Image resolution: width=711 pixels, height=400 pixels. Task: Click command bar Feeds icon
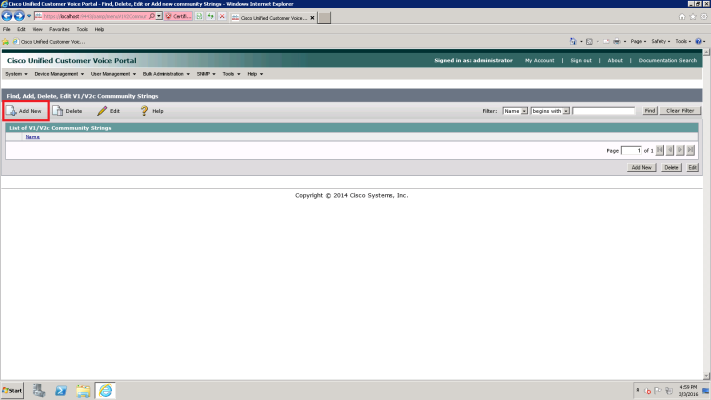589,41
